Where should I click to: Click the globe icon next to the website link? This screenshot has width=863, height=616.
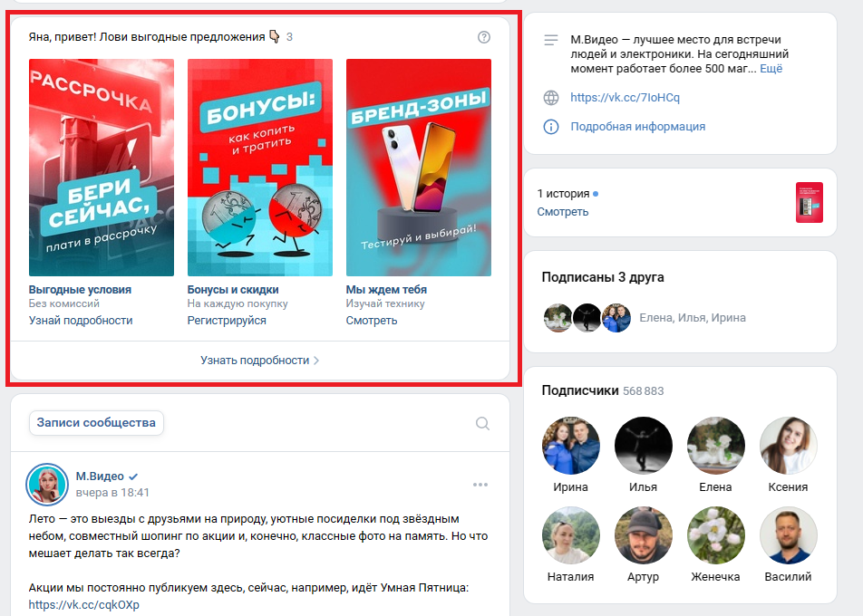(551, 98)
